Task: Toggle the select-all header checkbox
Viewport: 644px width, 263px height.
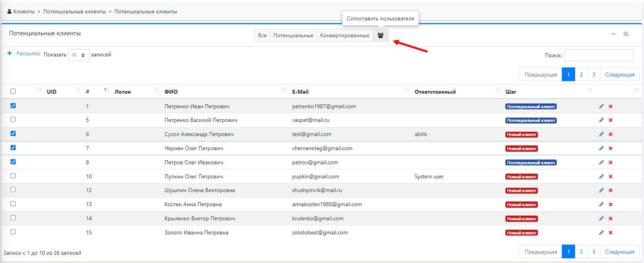Action: (x=13, y=91)
